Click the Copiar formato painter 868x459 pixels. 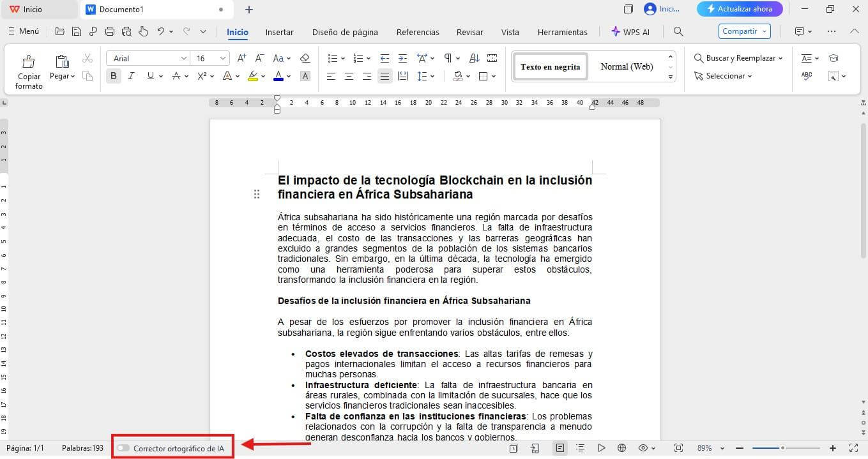[29, 72]
